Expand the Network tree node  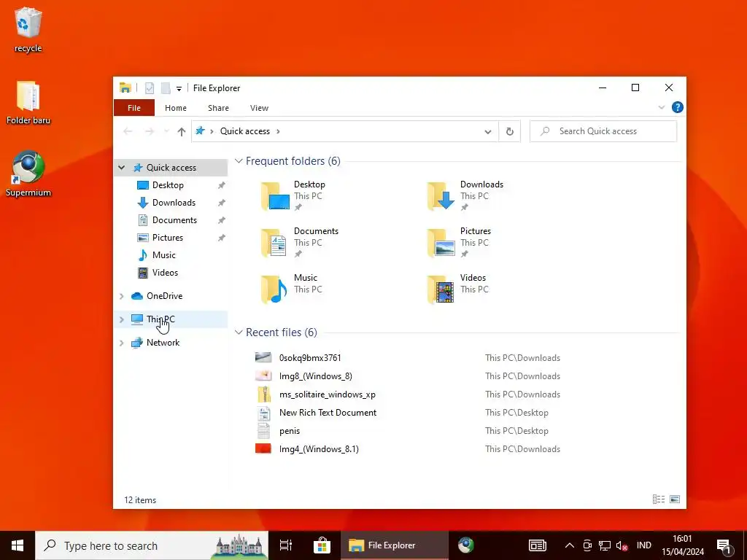pyautogui.click(x=122, y=343)
